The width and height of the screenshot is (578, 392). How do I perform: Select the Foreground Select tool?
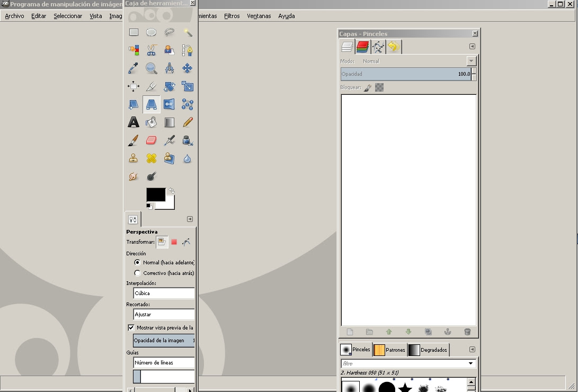tap(169, 50)
